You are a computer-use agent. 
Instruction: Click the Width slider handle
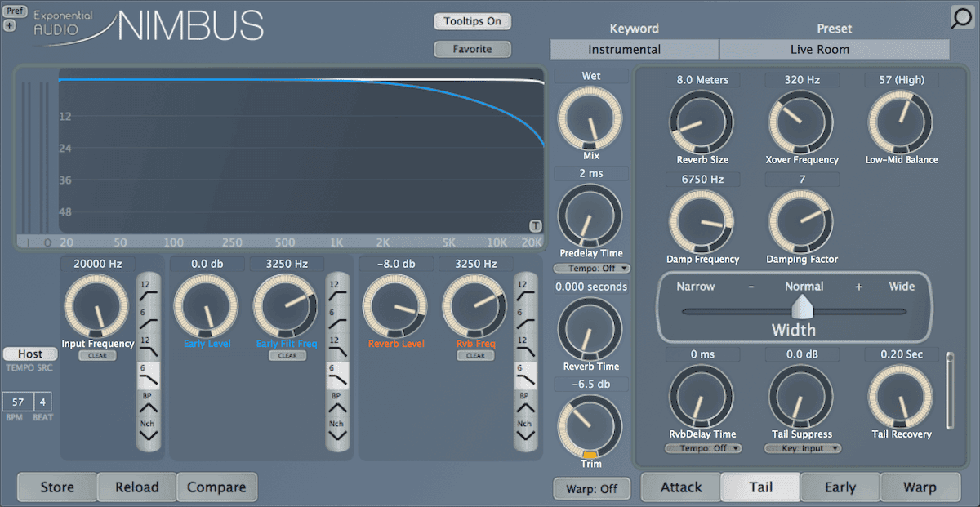click(803, 307)
